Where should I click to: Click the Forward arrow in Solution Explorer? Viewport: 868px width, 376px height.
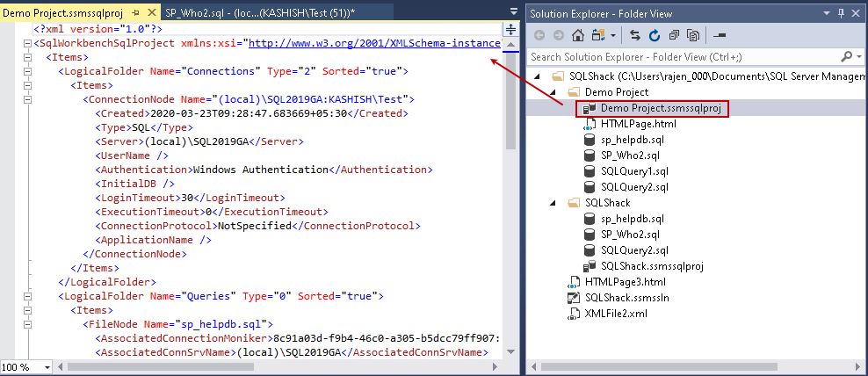pyautogui.click(x=559, y=35)
